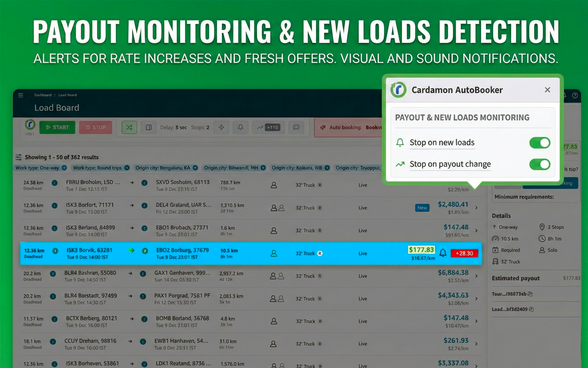Click the red STOP button
This screenshot has height=368, width=588.
tap(96, 127)
